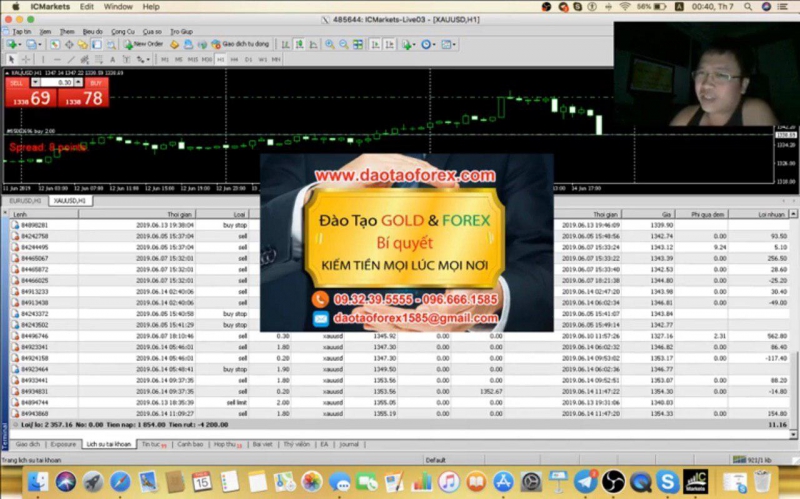Click the red SELL 1338.69 button

[x=31, y=97]
